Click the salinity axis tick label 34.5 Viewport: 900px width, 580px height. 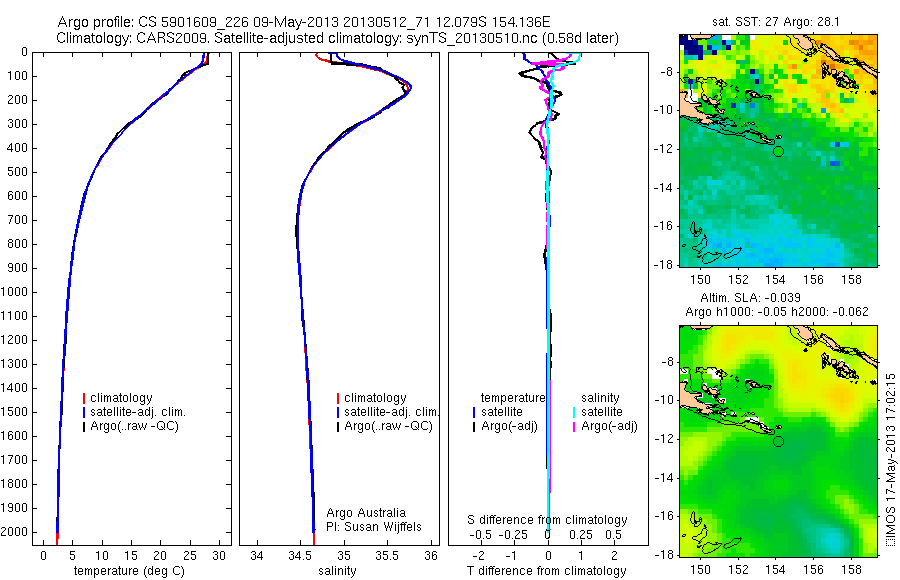click(300, 556)
